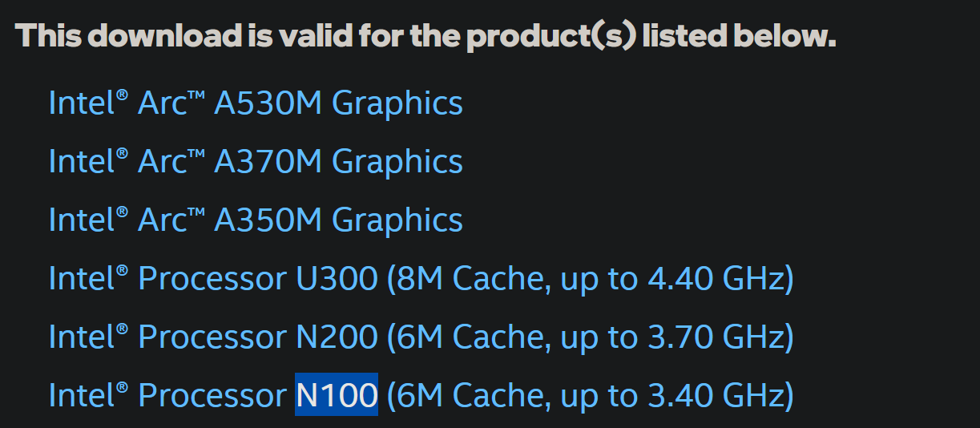This screenshot has width=980, height=428.
Task: Click 'A370M' in the second Arc entry
Action: [268, 162]
